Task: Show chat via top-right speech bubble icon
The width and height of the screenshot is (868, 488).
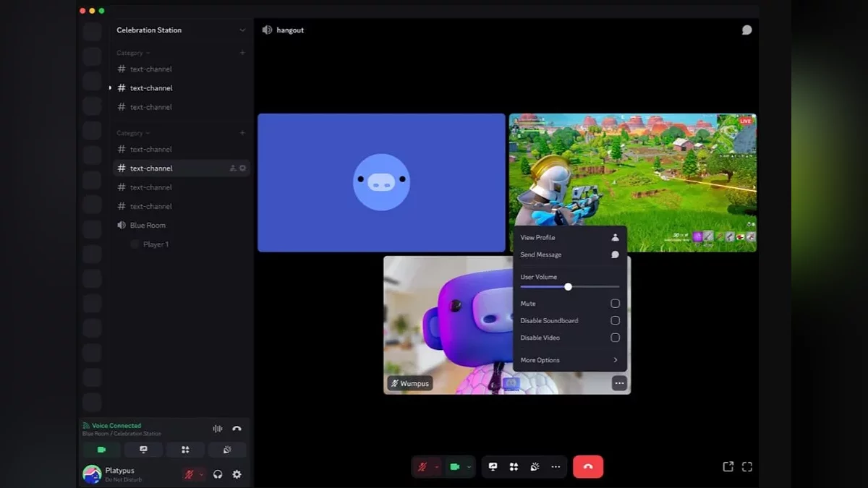Action: coord(746,30)
